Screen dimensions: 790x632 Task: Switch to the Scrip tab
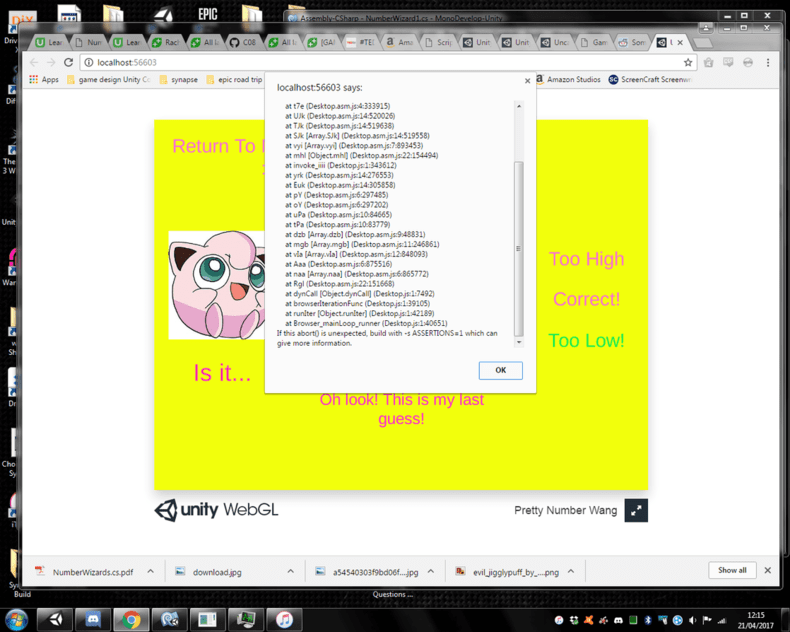pos(438,42)
